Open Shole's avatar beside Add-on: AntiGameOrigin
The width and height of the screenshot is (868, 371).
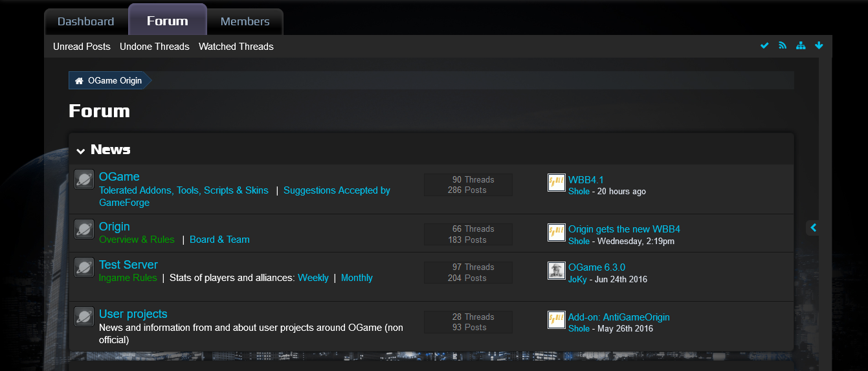tap(557, 320)
